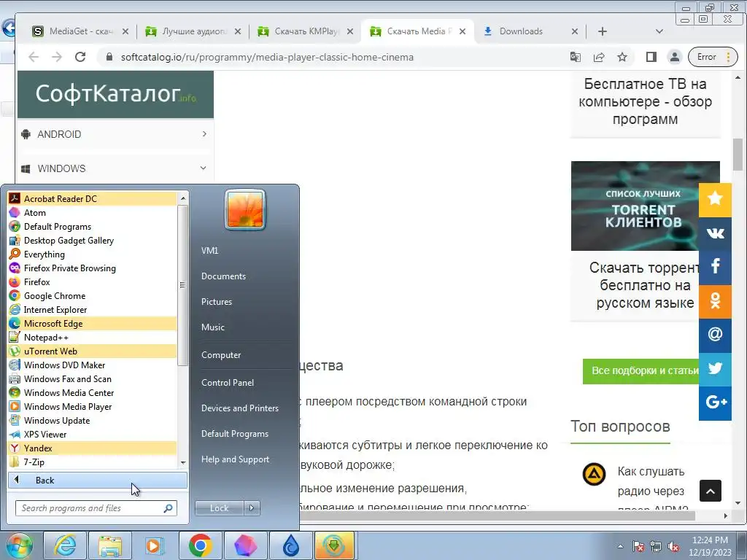Image resolution: width=747 pixels, height=560 pixels.
Task: Reload the current page
Action: point(80,57)
